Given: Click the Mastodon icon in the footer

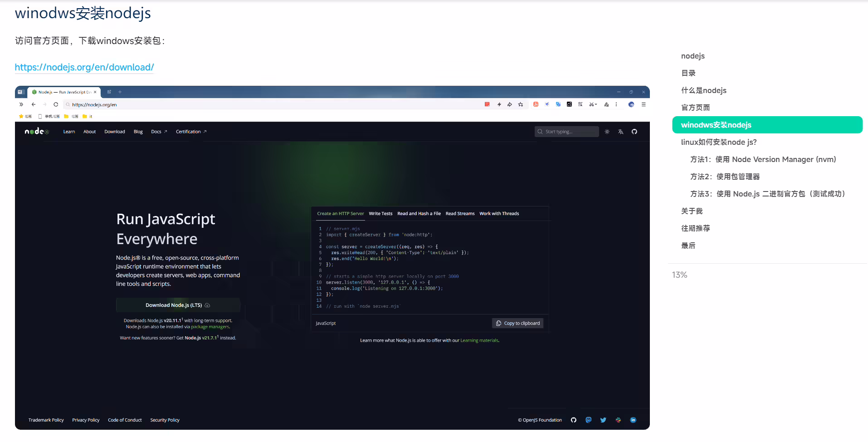Looking at the screenshot, I should (x=588, y=420).
